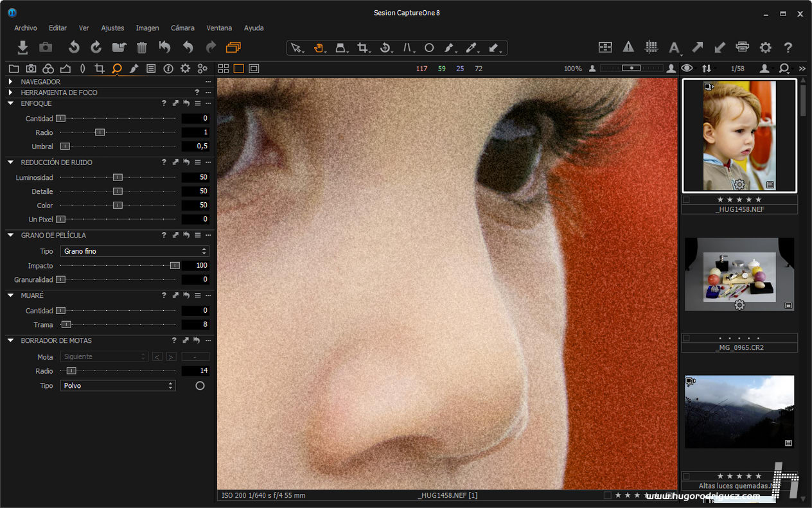The height and width of the screenshot is (508, 812).
Task: Toggle the eye visibility icon in browser bar
Action: pos(687,69)
